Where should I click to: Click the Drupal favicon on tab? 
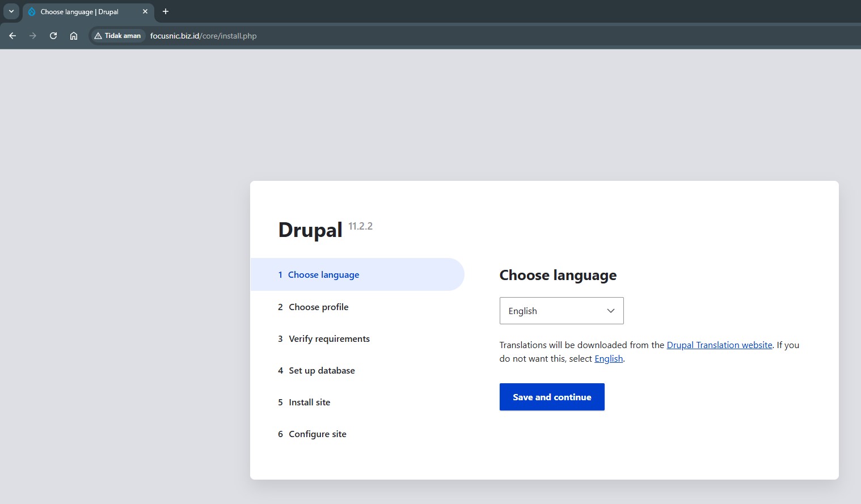tap(32, 12)
